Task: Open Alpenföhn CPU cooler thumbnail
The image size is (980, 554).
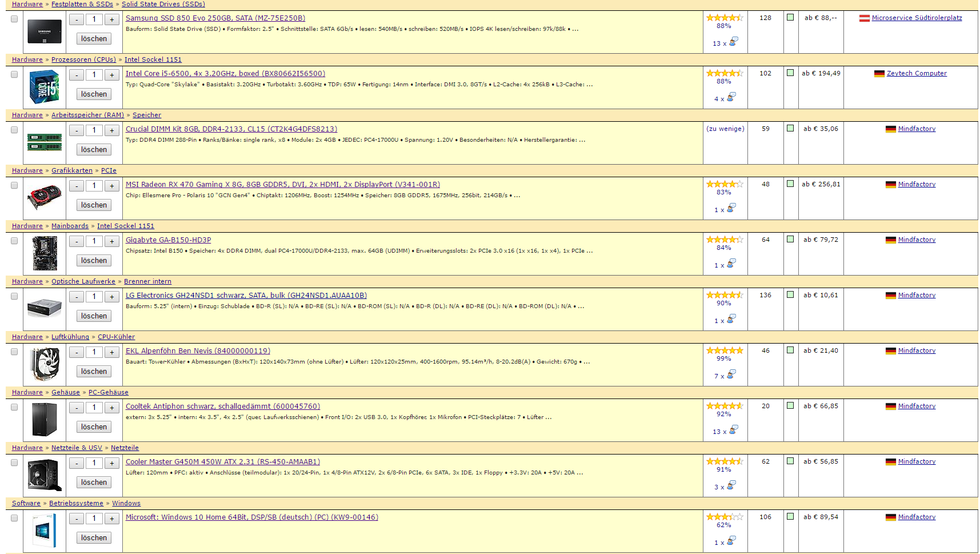Action: tap(45, 364)
